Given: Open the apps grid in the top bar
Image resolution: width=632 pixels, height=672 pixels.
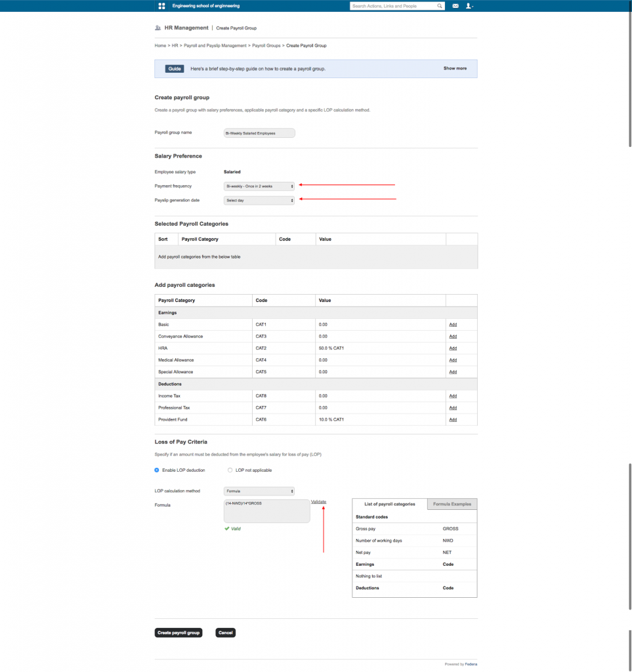Looking at the screenshot, I should 161,6.
